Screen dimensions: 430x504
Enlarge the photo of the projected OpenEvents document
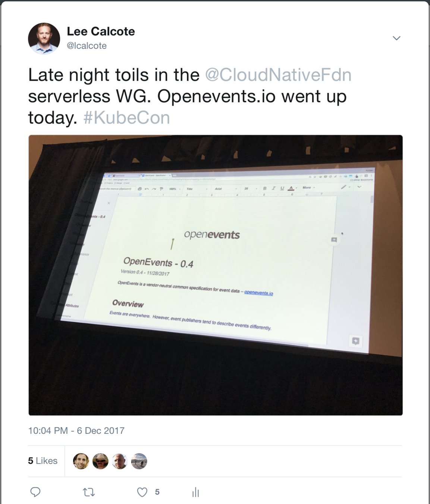coord(216,275)
